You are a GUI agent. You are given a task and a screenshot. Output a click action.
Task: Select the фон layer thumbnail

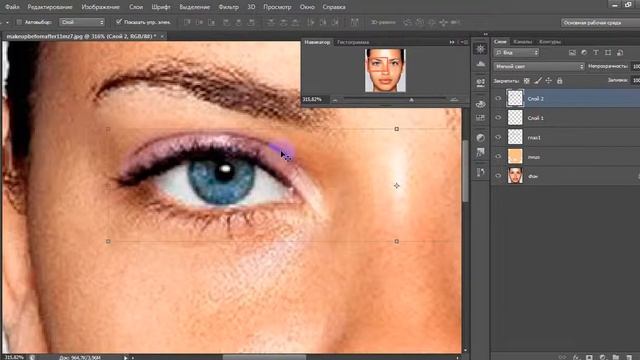pos(515,176)
